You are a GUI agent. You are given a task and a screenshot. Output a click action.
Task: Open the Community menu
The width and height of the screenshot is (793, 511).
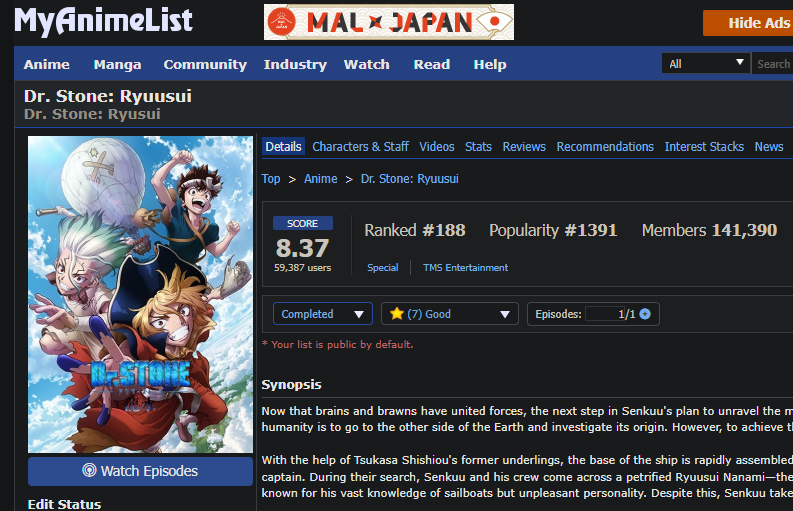pyautogui.click(x=205, y=64)
